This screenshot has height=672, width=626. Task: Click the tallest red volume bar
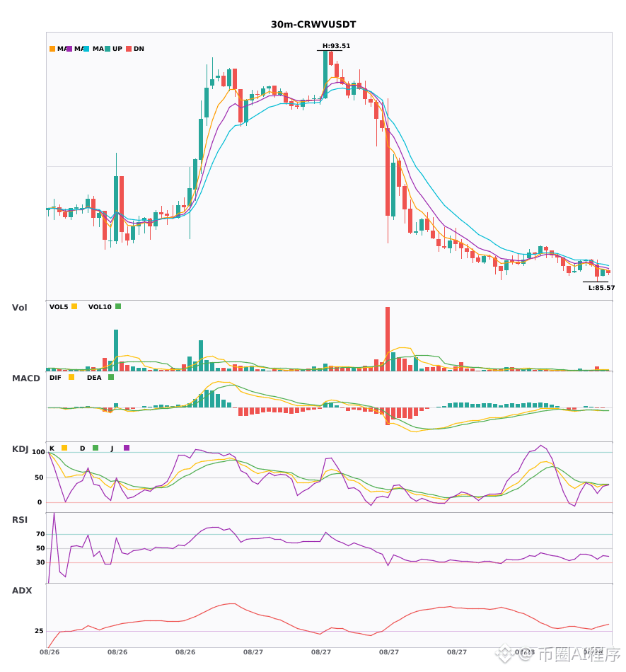pyautogui.click(x=388, y=339)
